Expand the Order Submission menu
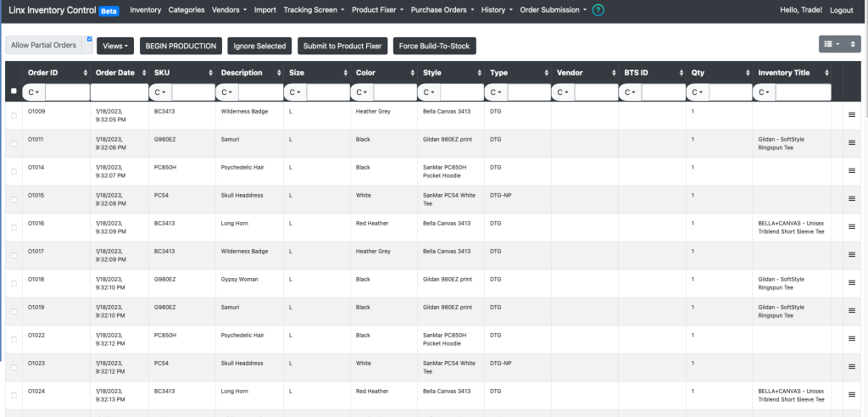Screen dimensions: 868x417 (x=553, y=10)
